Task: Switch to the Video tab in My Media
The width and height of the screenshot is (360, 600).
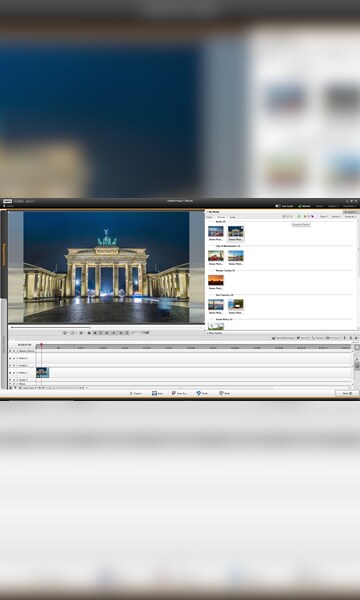Action: [210, 217]
